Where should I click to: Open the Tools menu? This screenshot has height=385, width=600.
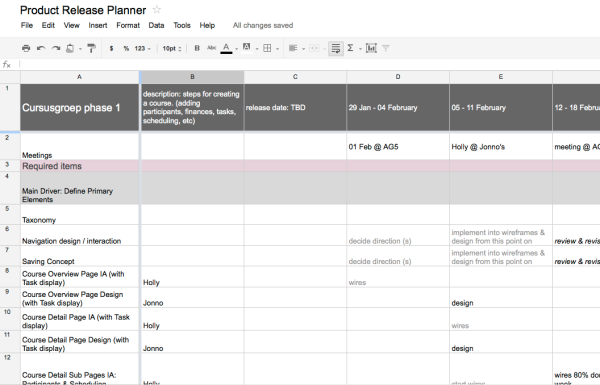[182, 25]
